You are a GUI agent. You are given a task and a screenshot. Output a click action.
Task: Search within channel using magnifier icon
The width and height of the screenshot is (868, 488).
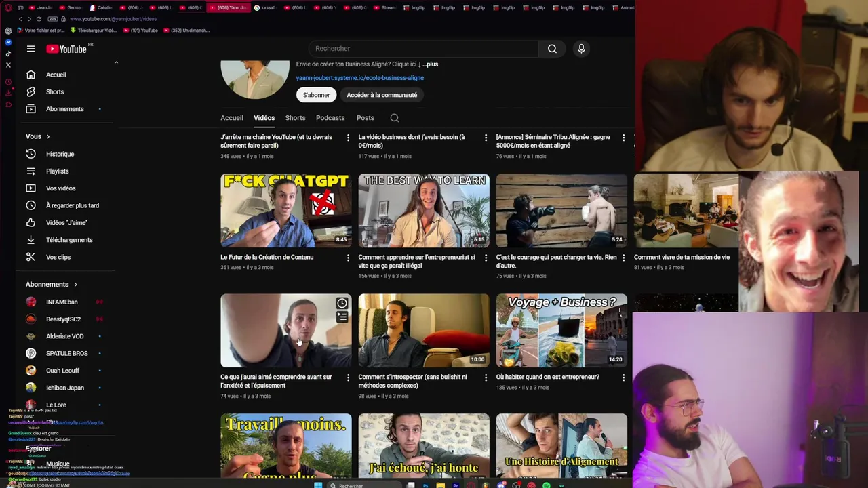click(x=394, y=117)
